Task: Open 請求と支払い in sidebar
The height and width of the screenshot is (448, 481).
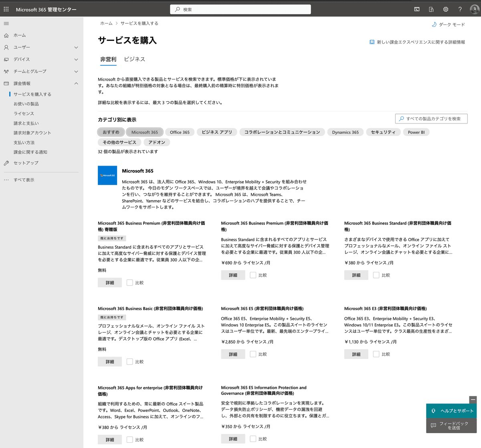Action: pyautogui.click(x=26, y=123)
